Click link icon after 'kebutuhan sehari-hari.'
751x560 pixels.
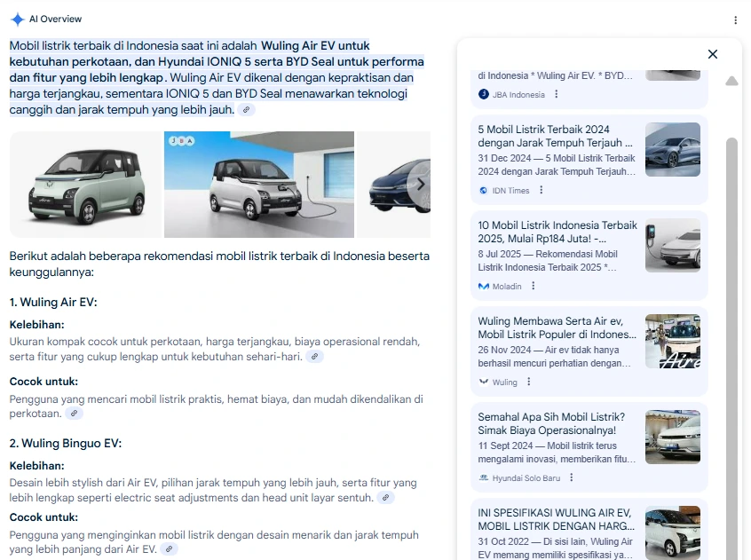click(314, 357)
